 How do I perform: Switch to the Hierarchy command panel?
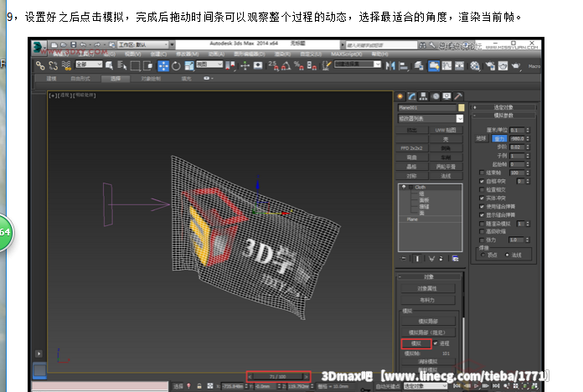point(423,96)
